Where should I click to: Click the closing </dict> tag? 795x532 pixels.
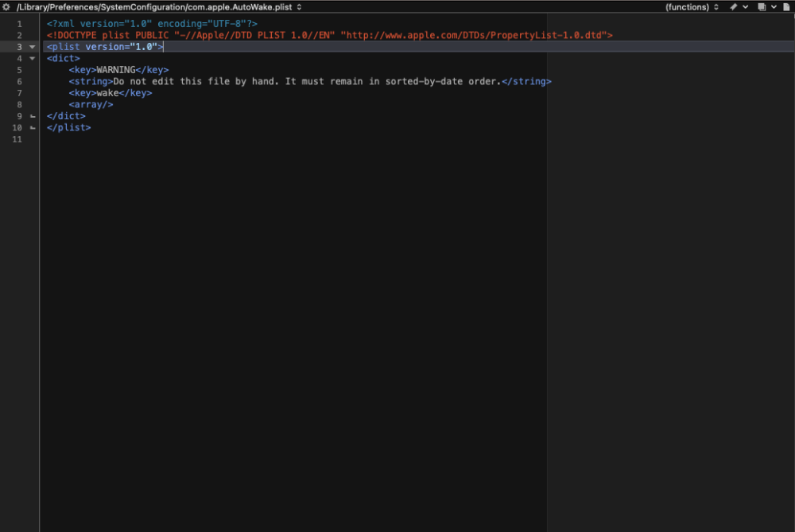(66, 116)
